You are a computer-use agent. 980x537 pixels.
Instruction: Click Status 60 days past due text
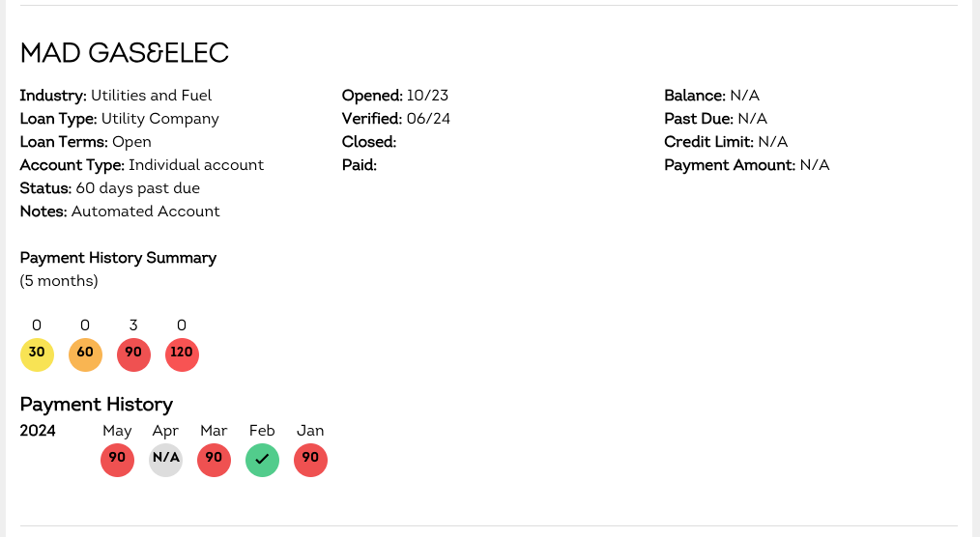pyautogui.click(x=110, y=188)
